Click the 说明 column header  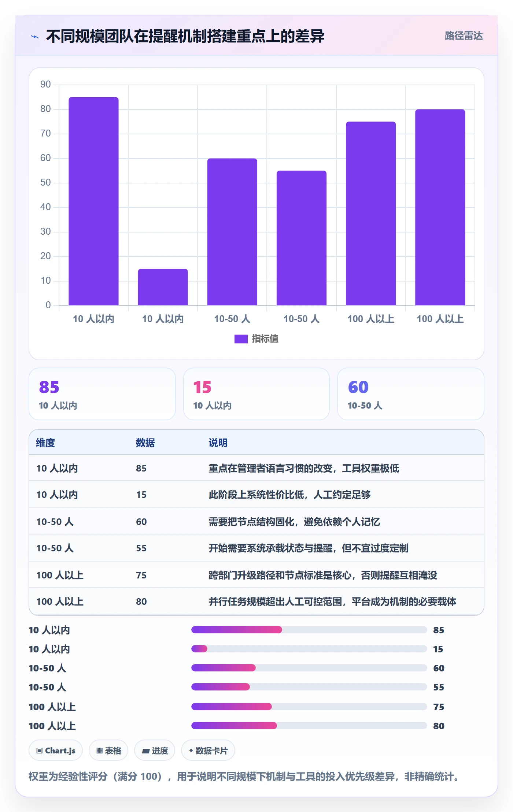[x=218, y=443]
